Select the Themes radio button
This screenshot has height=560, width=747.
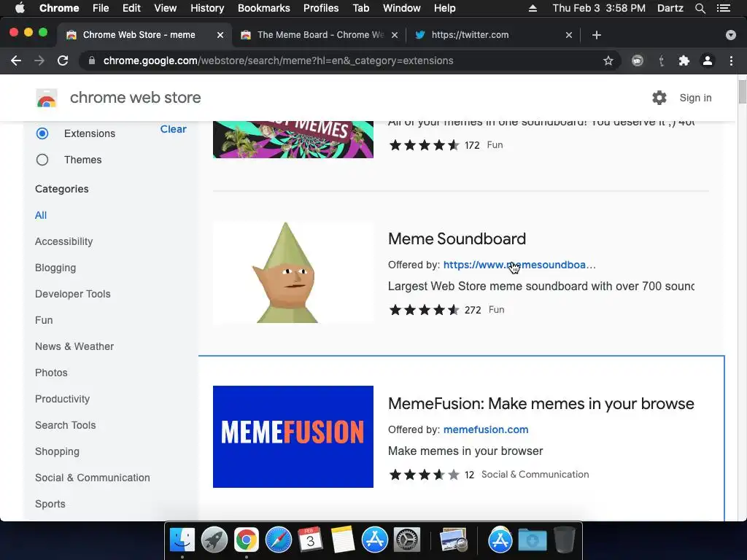tap(42, 160)
